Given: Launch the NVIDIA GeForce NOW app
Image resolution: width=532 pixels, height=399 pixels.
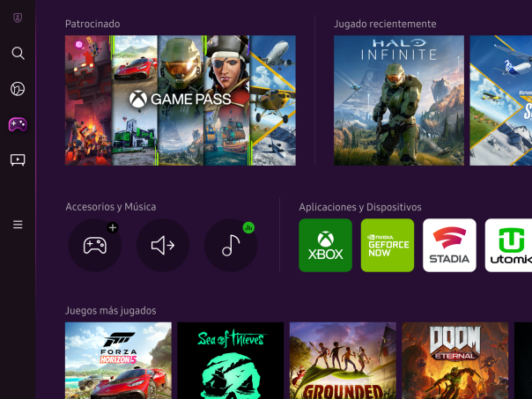Looking at the screenshot, I should (388, 246).
